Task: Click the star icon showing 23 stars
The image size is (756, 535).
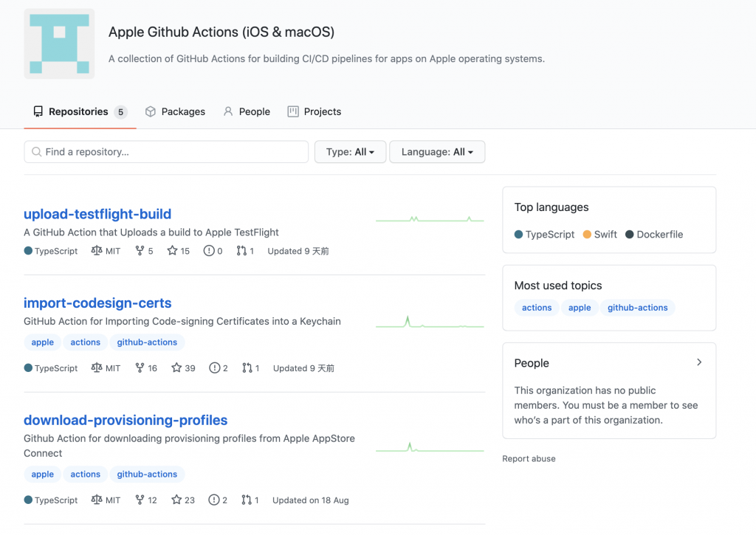Action: point(176,500)
